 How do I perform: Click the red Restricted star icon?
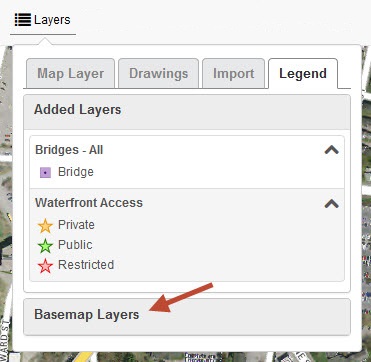point(45,266)
